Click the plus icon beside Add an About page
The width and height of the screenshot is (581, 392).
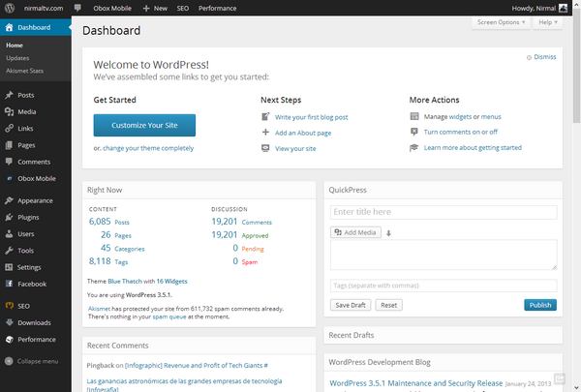(265, 133)
